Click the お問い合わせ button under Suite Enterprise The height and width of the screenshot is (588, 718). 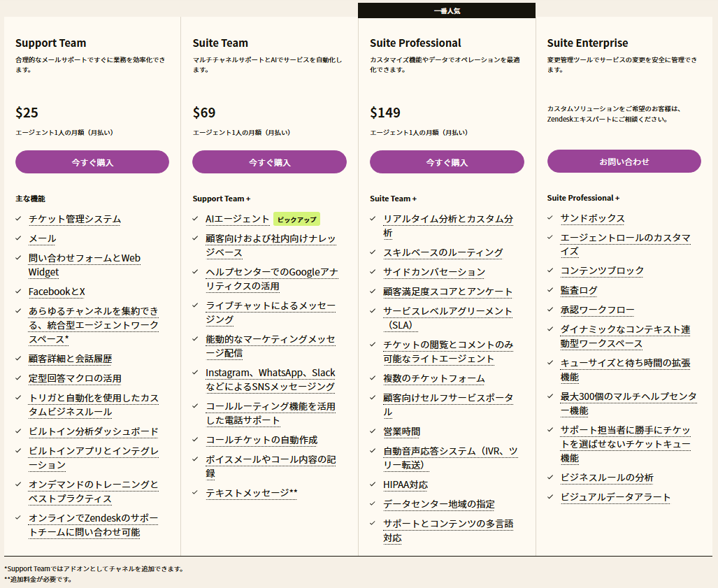(624, 162)
